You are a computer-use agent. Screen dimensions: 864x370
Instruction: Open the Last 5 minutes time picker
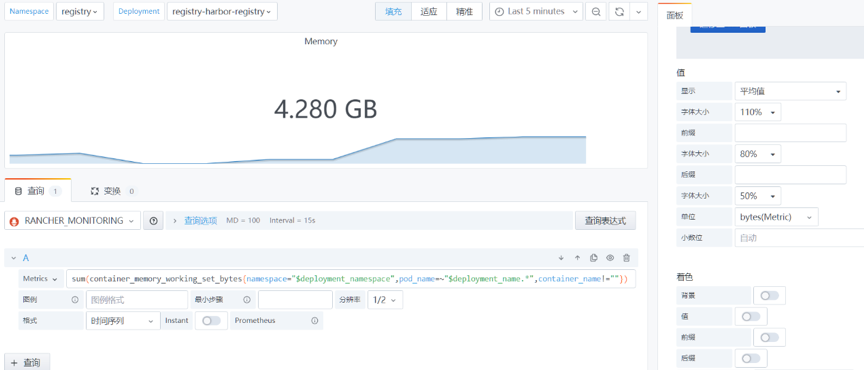tap(536, 12)
